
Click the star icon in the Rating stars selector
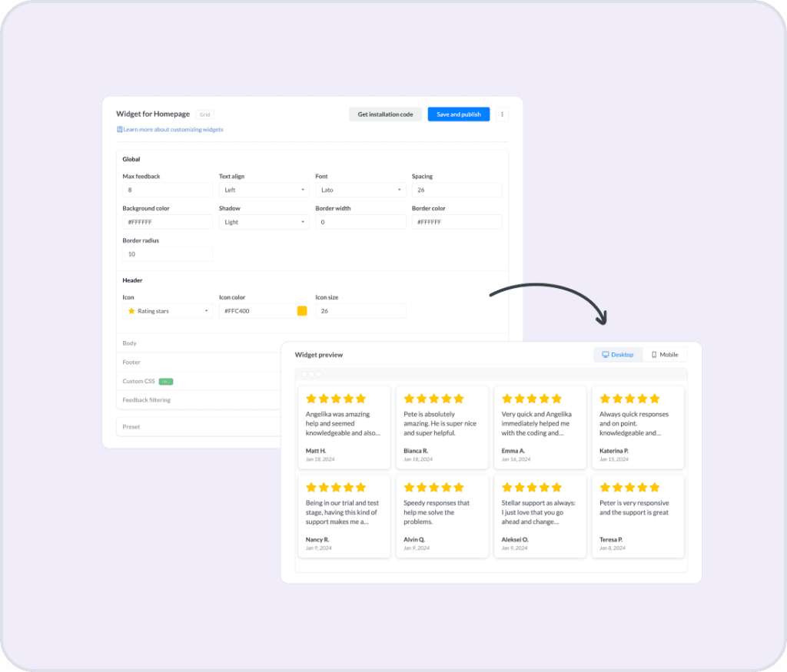pyautogui.click(x=131, y=310)
